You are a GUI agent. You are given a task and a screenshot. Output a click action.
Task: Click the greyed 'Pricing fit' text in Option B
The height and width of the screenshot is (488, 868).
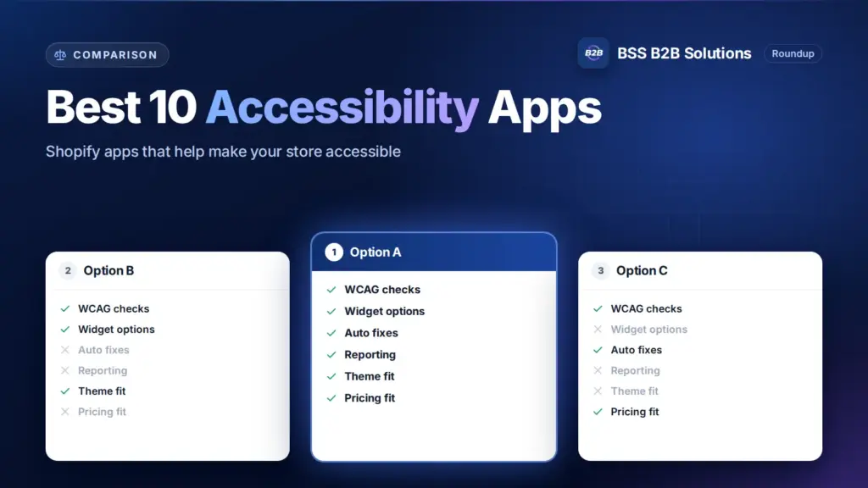click(x=102, y=412)
